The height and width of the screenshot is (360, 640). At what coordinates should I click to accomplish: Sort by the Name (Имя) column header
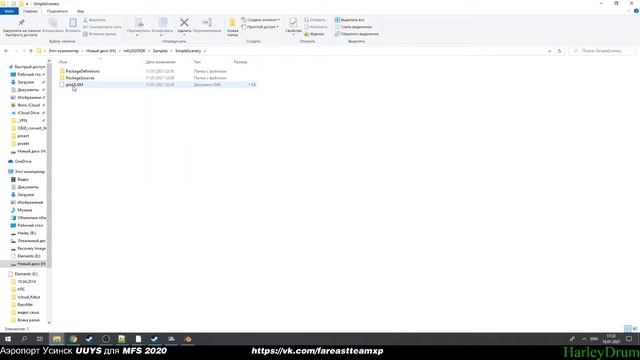point(63,62)
